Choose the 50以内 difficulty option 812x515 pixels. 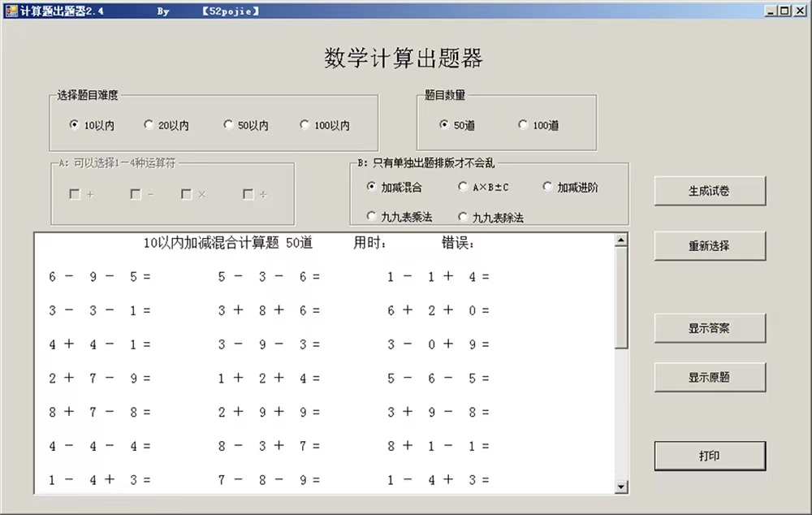[229, 125]
